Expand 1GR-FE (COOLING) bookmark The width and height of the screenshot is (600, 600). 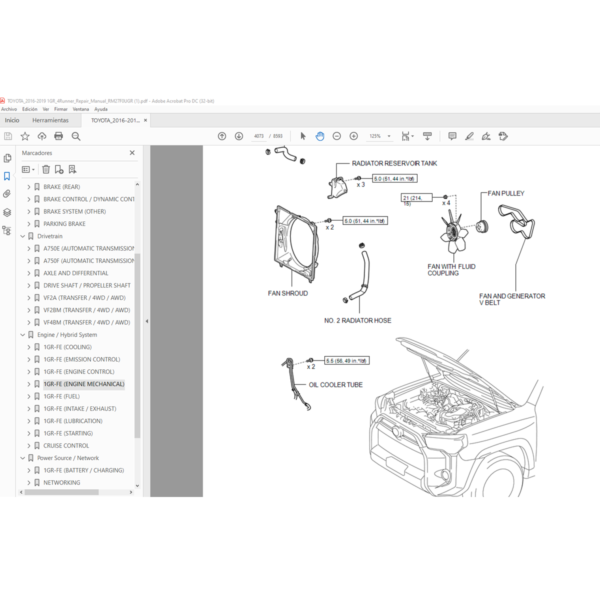pos(29,347)
